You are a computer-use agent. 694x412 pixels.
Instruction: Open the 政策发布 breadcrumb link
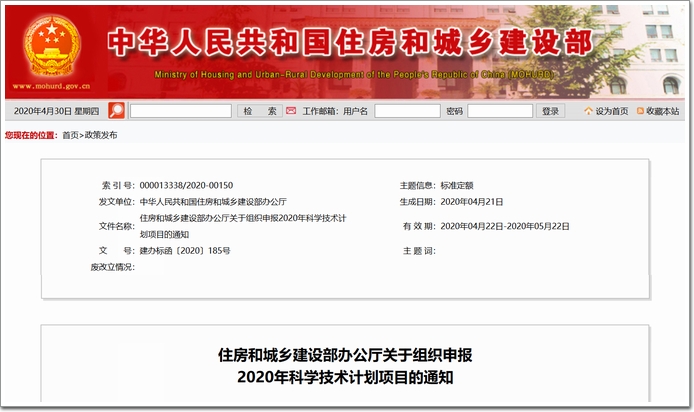(101, 135)
